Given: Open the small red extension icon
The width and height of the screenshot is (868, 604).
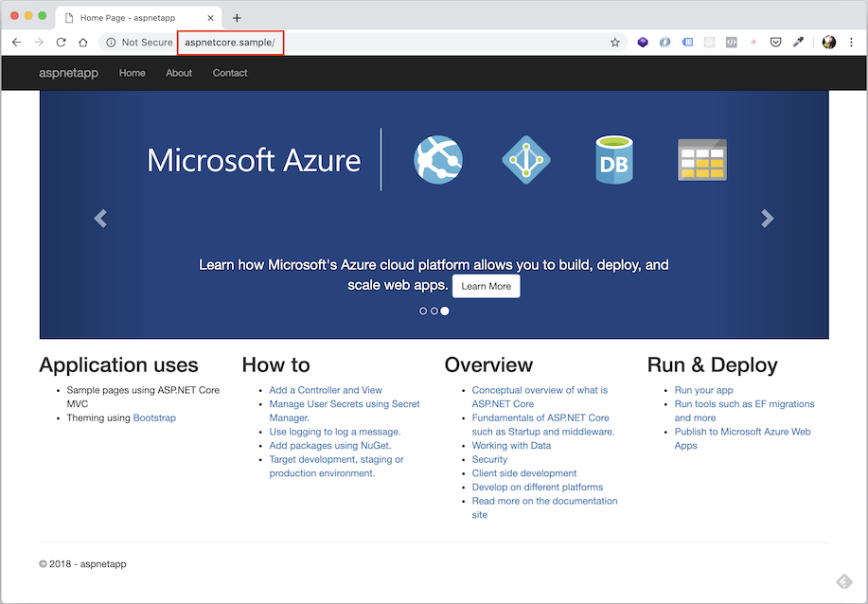Looking at the screenshot, I should tap(753, 42).
